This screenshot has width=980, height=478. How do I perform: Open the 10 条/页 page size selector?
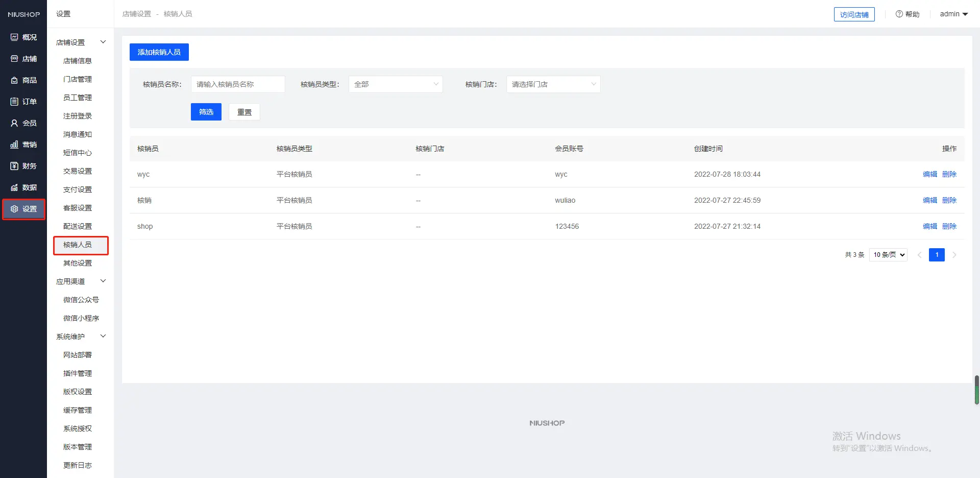coord(888,255)
